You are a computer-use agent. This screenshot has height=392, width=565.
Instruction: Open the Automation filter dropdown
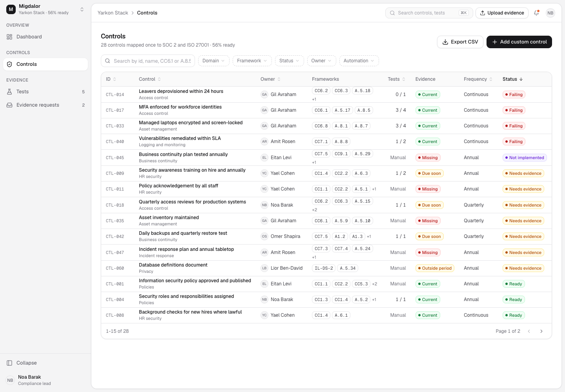359,61
